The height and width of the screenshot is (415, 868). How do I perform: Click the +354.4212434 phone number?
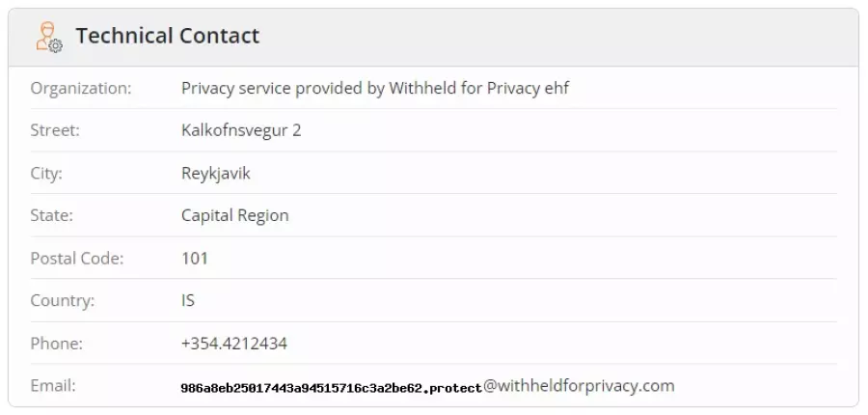pyautogui.click(x=234, y=344)
